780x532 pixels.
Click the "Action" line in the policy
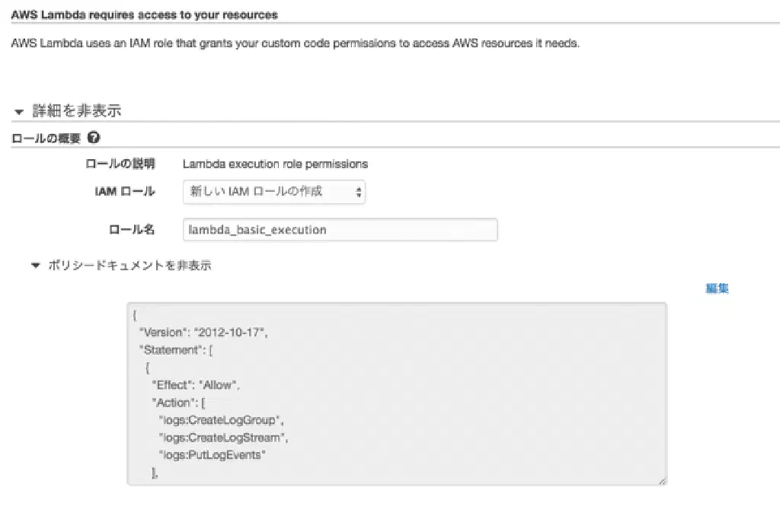coord(174,403)
